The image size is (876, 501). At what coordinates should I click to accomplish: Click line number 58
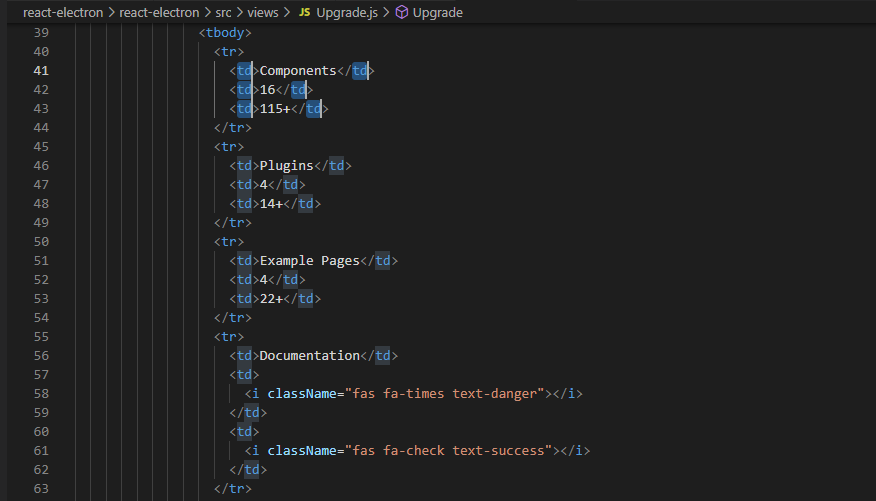tap(41, 394)
